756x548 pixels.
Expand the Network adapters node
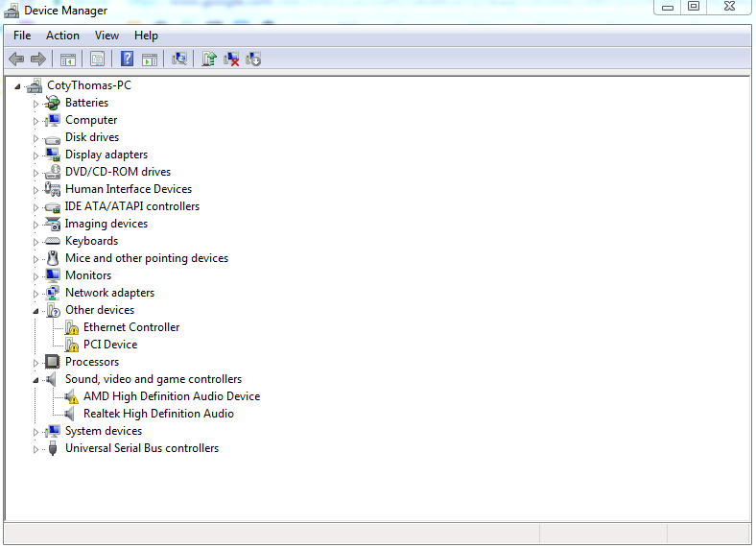pos(35,294)
